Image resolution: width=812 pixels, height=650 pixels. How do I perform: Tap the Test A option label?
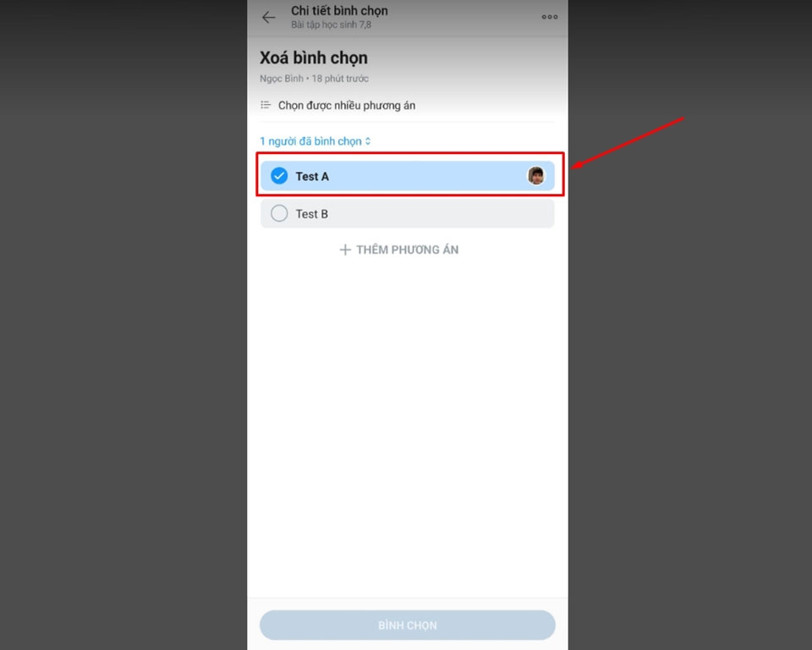pyautogui.click(x=312, y=176)
